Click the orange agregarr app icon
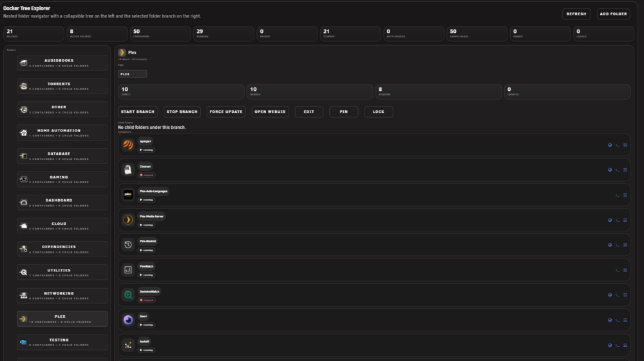 pyautogui.click(x=128, y=145)
